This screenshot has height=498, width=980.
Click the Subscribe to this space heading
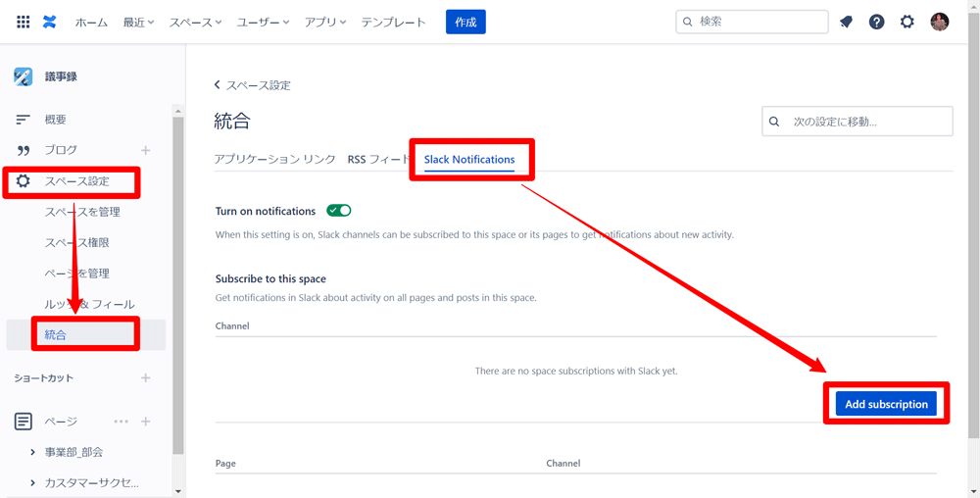tap(270, 278)
